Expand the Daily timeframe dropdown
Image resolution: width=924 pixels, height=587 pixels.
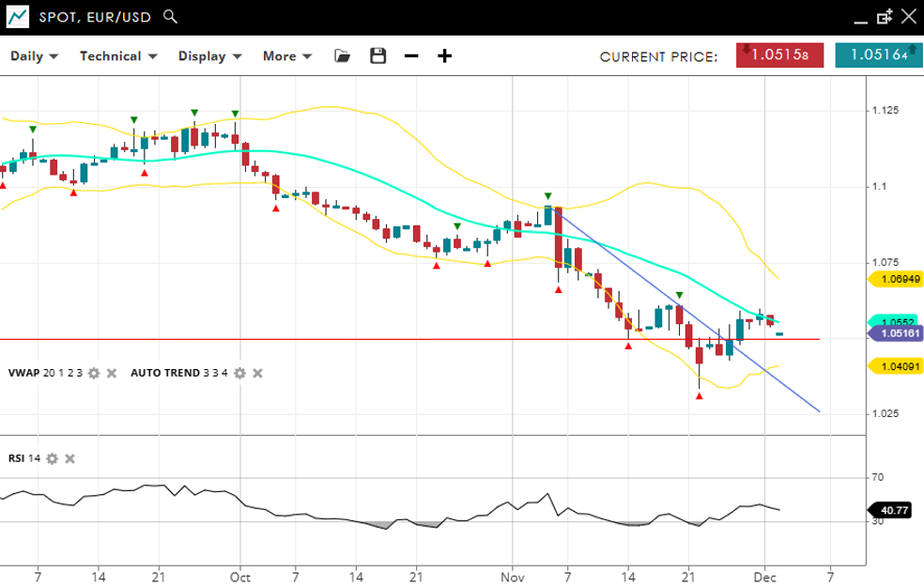pos(35,56)
